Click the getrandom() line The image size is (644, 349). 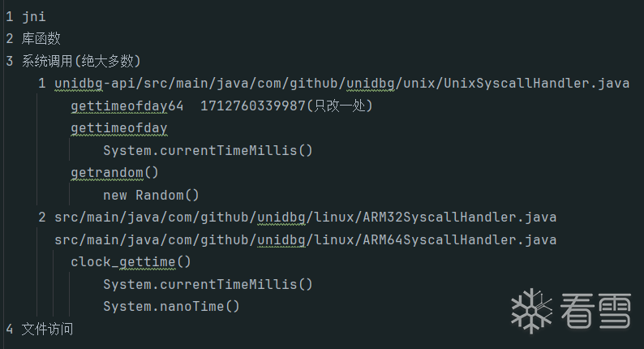[x=114, y=173]
